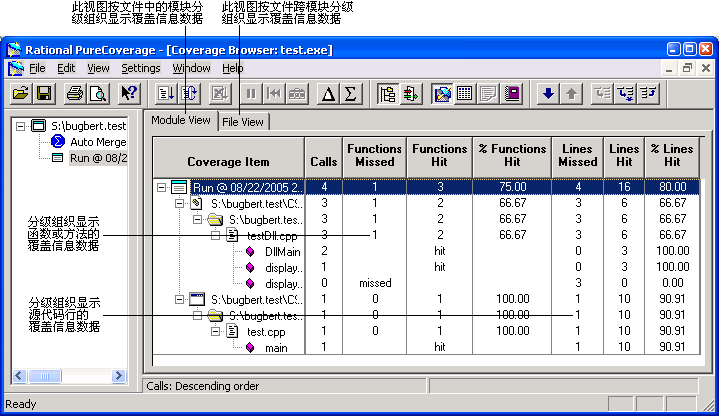719x416 pixels.
Task: Activate the context help arrow-question icon
Action: coord(129,94)
